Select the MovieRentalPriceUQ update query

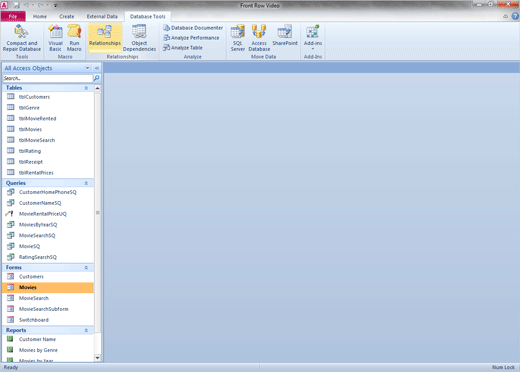[x=48, y=214]
